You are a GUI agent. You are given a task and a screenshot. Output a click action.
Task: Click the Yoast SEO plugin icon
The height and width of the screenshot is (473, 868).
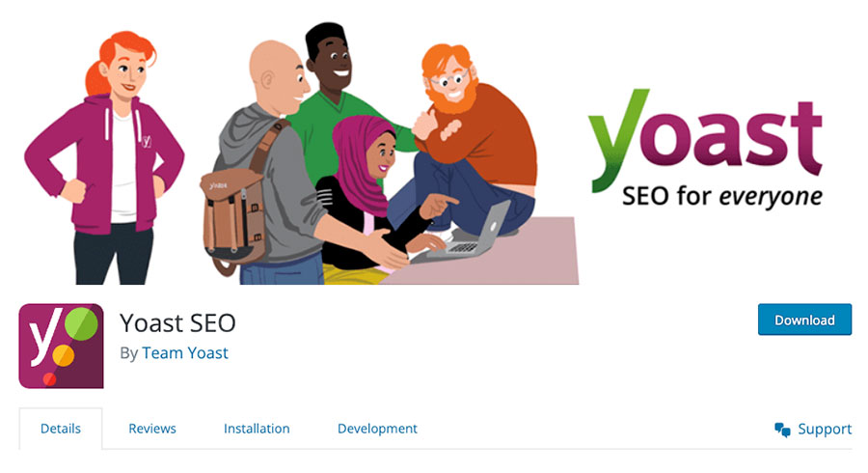coord(61,346)
